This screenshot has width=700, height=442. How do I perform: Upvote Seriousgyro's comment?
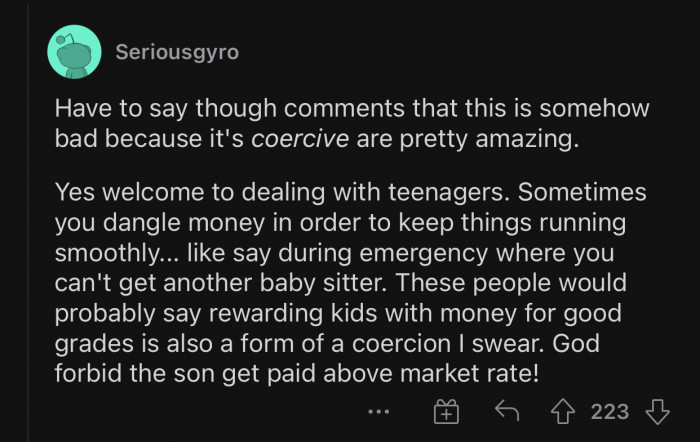pos(565,411)
